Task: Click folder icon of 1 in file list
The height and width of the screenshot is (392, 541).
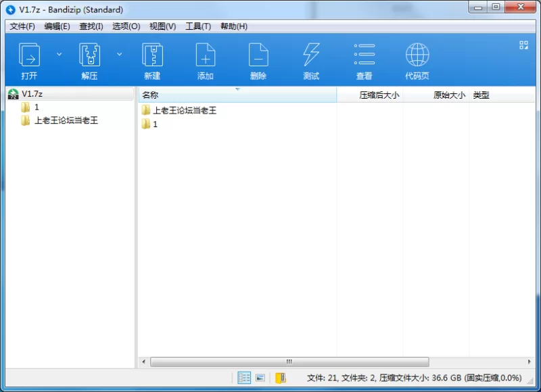Action: pos(145,124)
